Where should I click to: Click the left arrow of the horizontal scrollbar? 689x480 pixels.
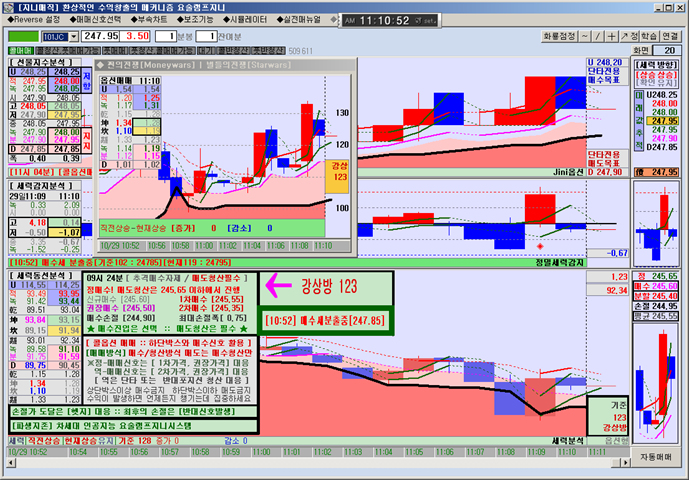coord(11,462)
